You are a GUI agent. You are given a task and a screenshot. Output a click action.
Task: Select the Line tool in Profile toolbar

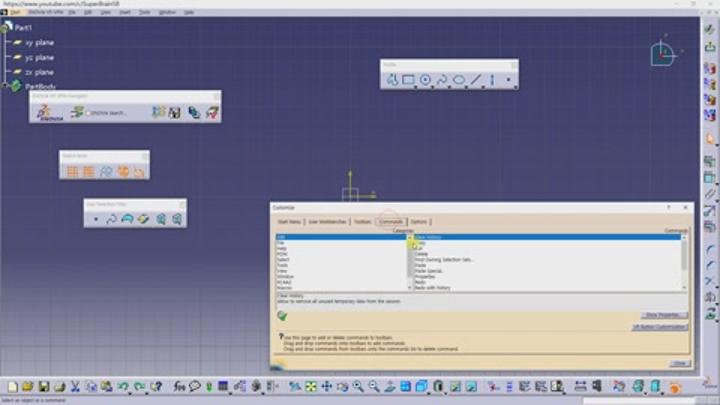(x=475, y=80)
